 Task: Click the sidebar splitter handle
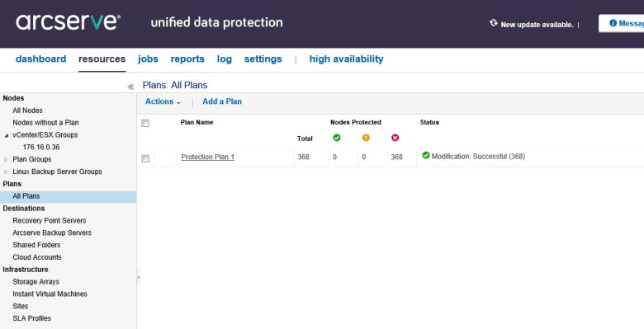(139, 277)
